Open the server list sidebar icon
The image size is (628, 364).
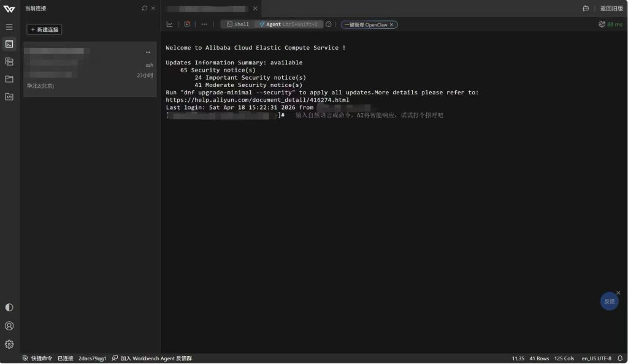pyautogui.click(x=9, y=61)
